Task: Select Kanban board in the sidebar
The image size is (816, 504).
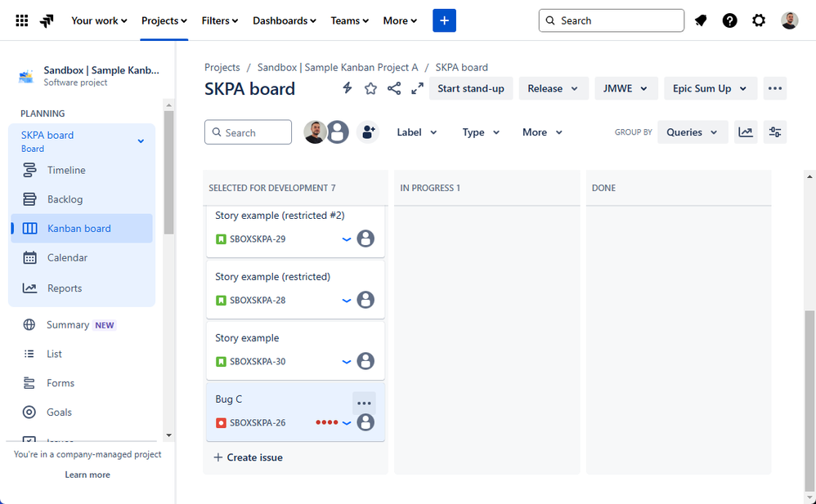Action: (x=82, y=229)
